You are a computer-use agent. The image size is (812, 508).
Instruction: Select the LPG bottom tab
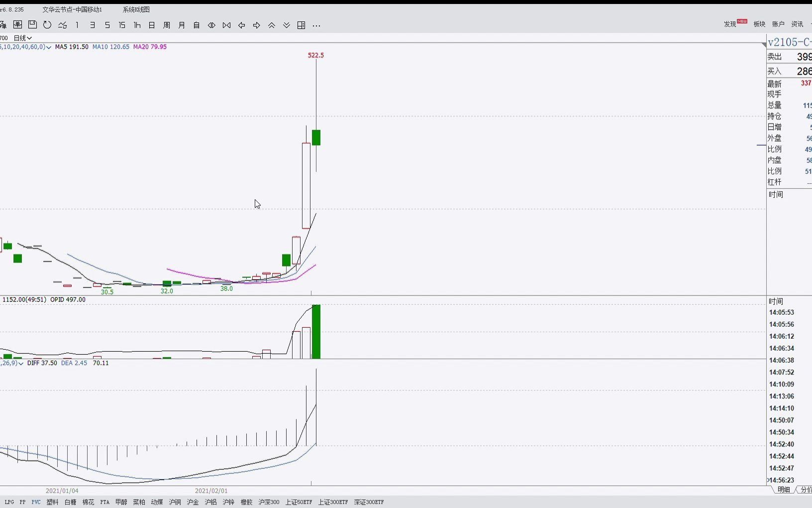coord(9,502)
